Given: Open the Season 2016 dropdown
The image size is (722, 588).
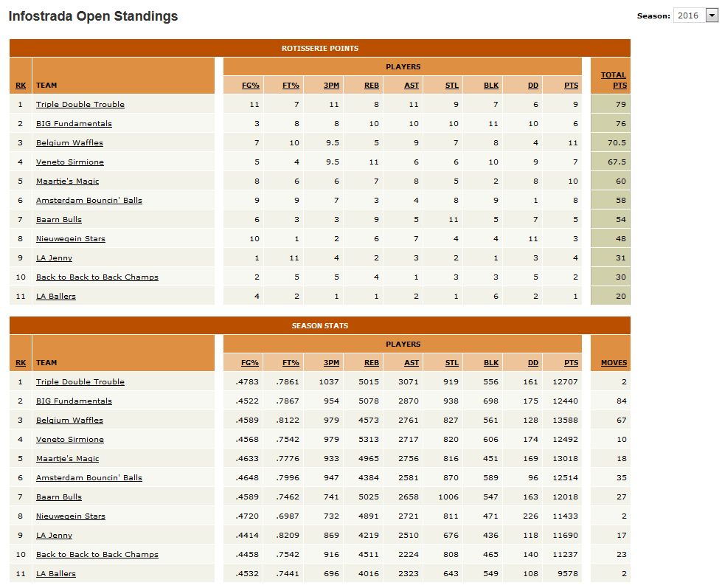Looking at the screenshot, I should pos(695,15).
